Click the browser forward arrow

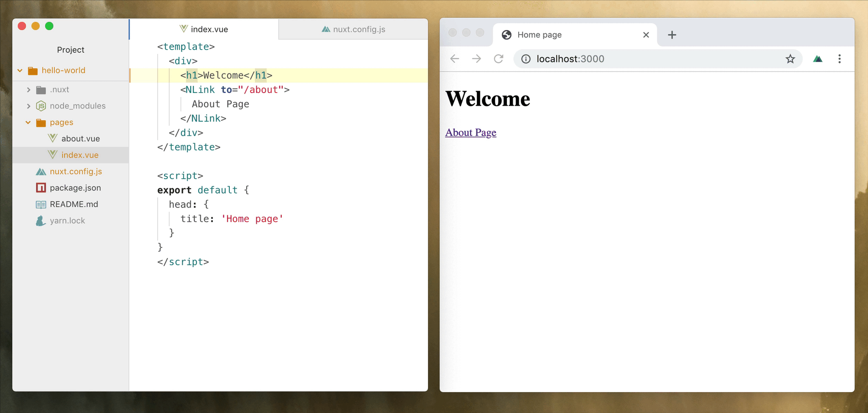coord(476,59)
